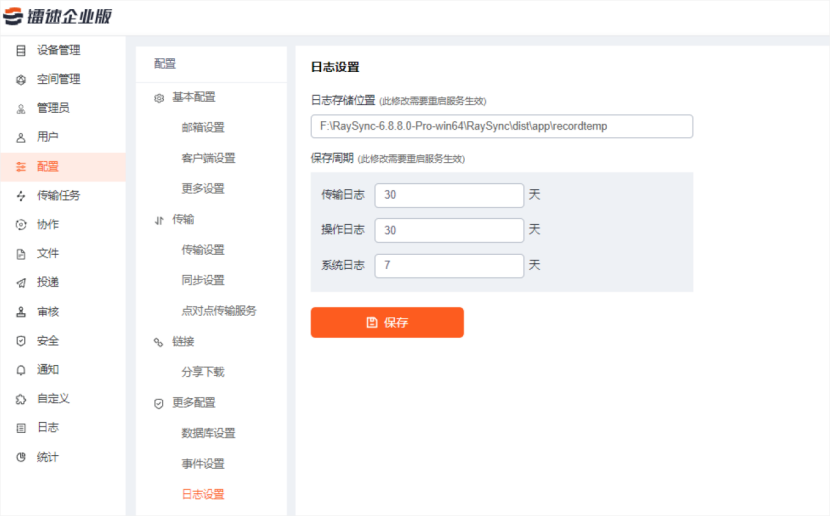830x516 pixels.
Task: Collapse the 传输 settings group
Action: [183, 219]
